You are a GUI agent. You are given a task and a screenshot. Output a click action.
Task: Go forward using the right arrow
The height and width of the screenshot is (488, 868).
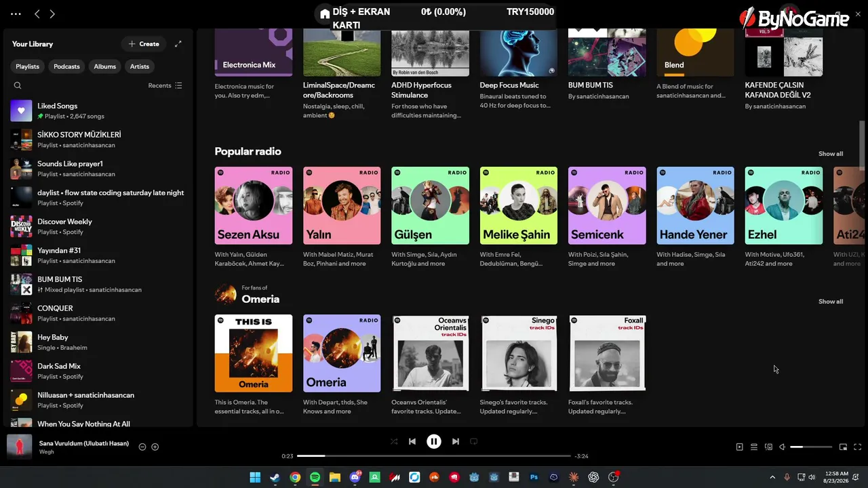52,14
